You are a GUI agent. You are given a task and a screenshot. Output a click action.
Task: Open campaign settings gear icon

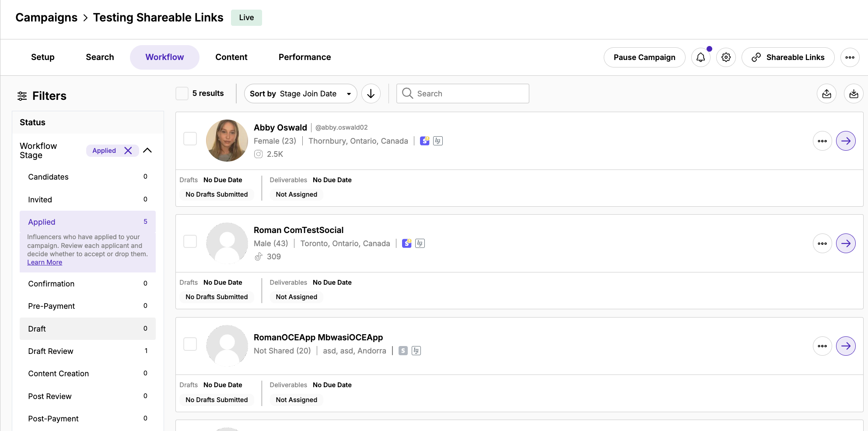pos(726,57)
